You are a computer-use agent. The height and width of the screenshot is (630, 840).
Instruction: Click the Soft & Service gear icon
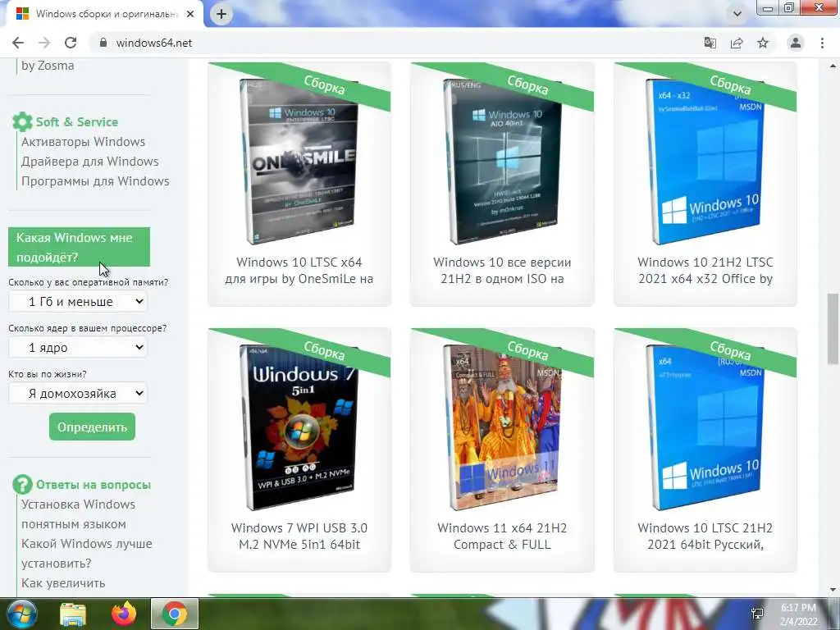pos(22,121)
